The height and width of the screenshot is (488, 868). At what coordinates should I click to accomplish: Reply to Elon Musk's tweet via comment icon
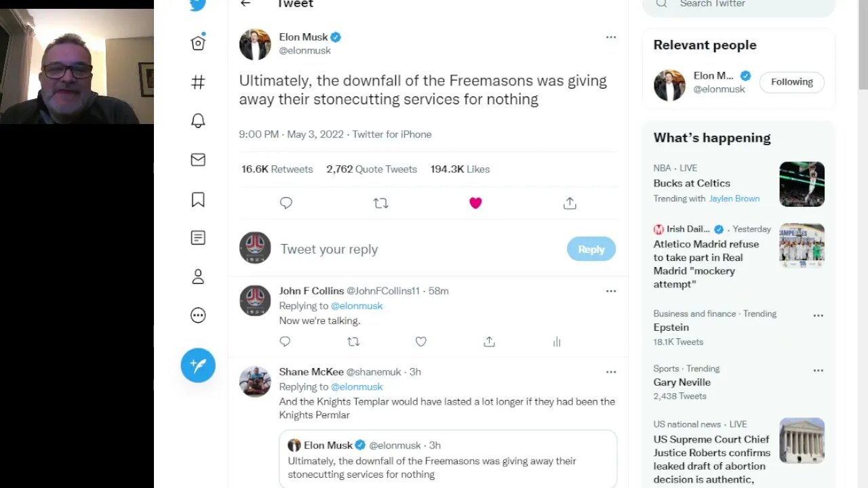click(286, 203)
